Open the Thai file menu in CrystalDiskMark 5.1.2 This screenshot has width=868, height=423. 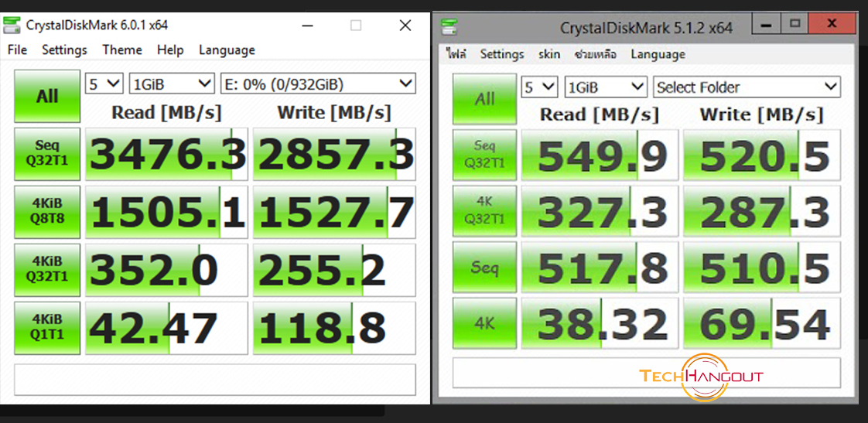pos(456,54)
